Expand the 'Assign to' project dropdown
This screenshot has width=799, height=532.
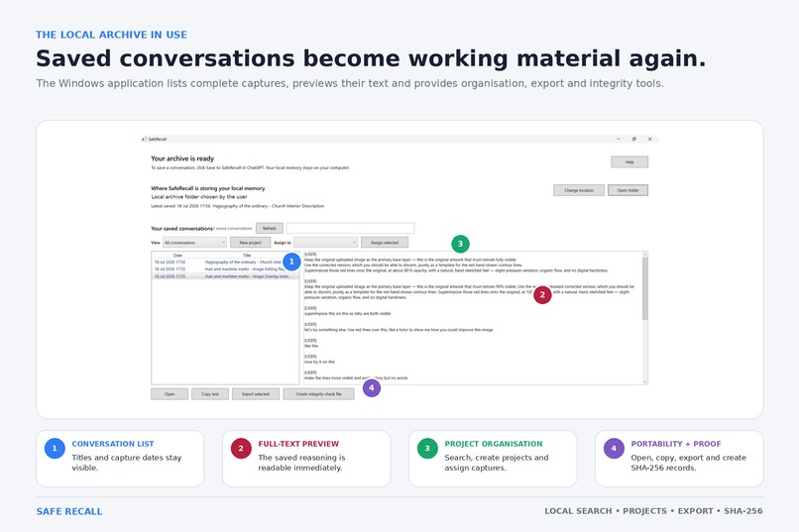(325, 243)
